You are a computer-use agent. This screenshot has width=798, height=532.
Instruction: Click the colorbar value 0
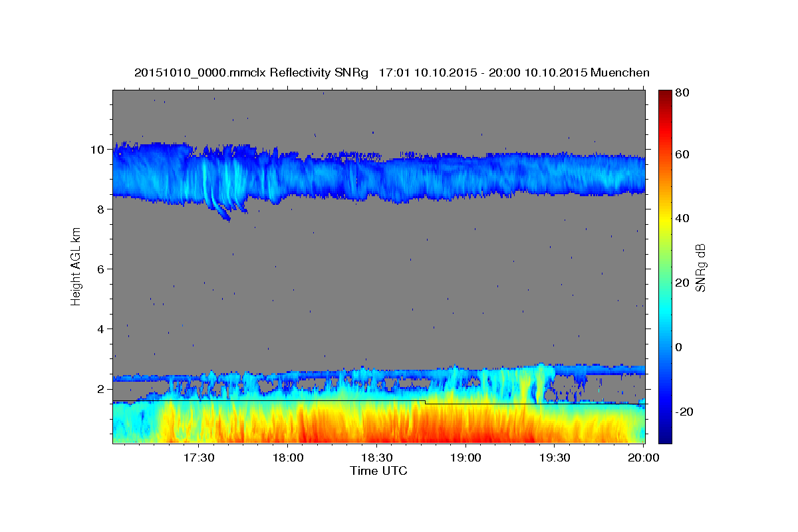pos(678,347)
